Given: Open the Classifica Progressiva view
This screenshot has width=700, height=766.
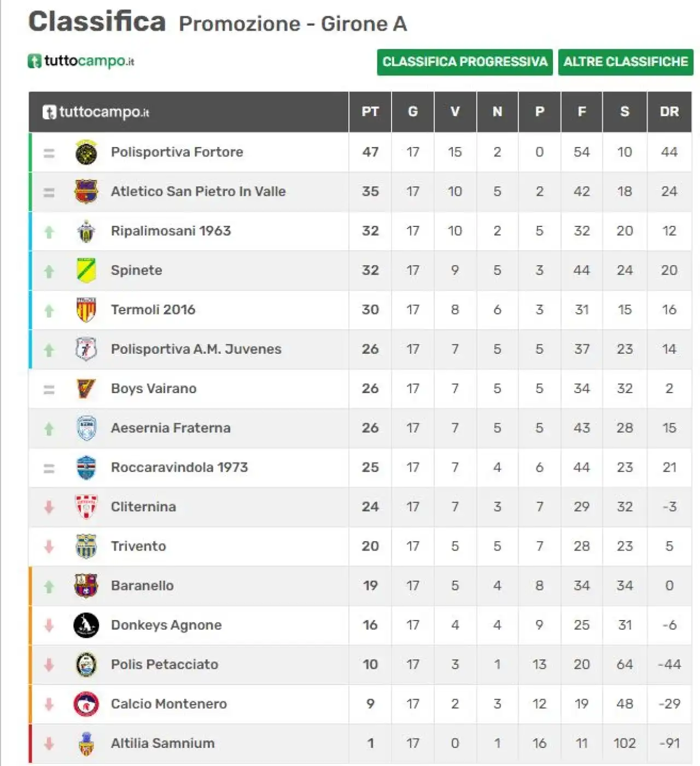Looking at the screenshot, I should tap(465, 62).
